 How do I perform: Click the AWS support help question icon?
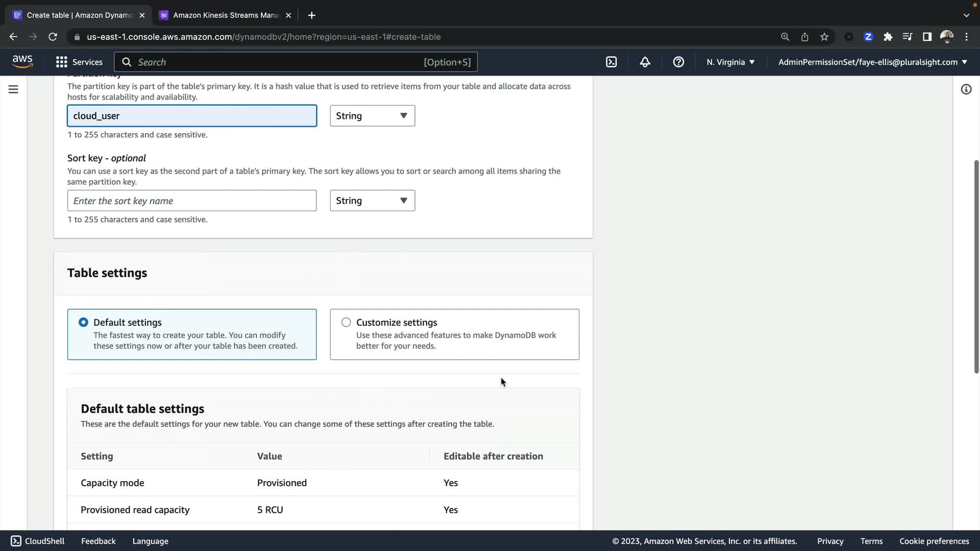678,62
